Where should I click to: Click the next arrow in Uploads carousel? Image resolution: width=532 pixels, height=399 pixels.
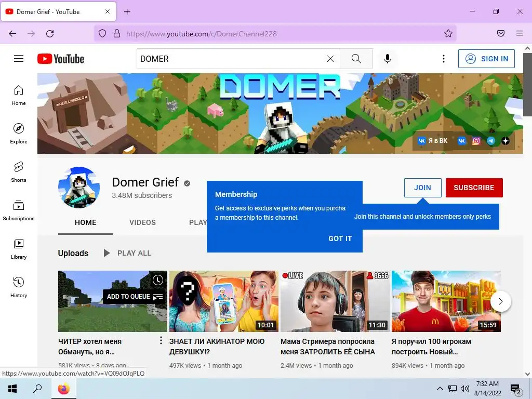pos(500,301)
